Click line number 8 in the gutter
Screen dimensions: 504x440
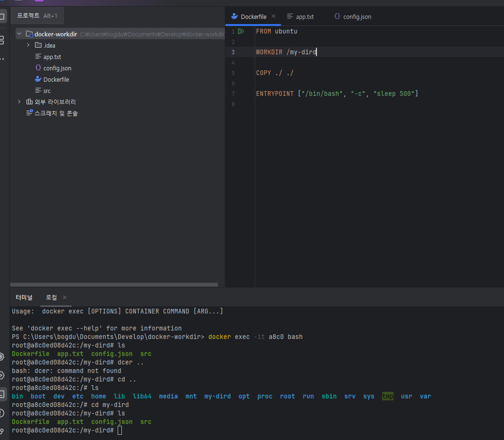click(233, 104)
